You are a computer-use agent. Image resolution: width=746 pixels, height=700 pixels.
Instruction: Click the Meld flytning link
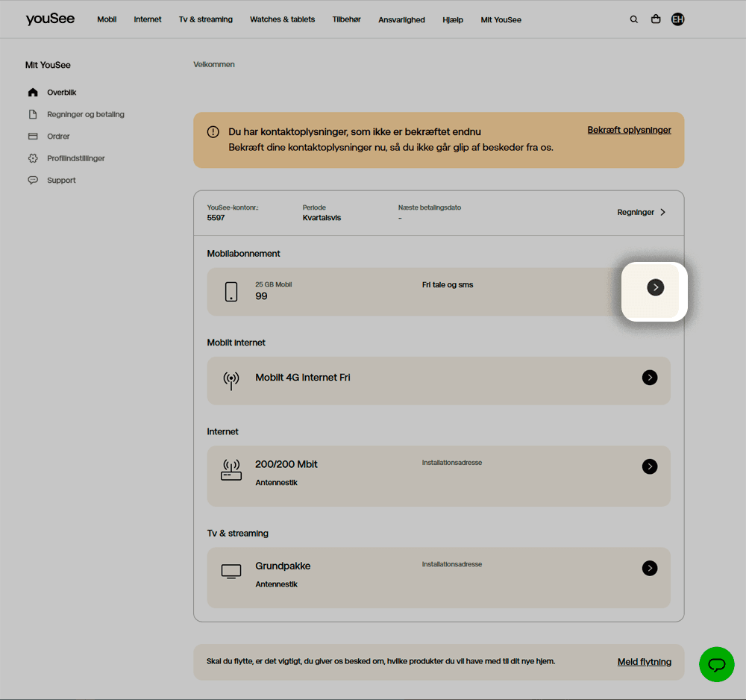pyautogui.click(x=644, y=662)
